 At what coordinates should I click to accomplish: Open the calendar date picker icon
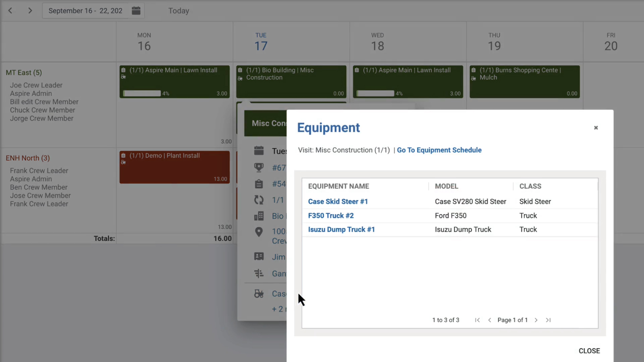pyautogui.click(x=136, y=11)
